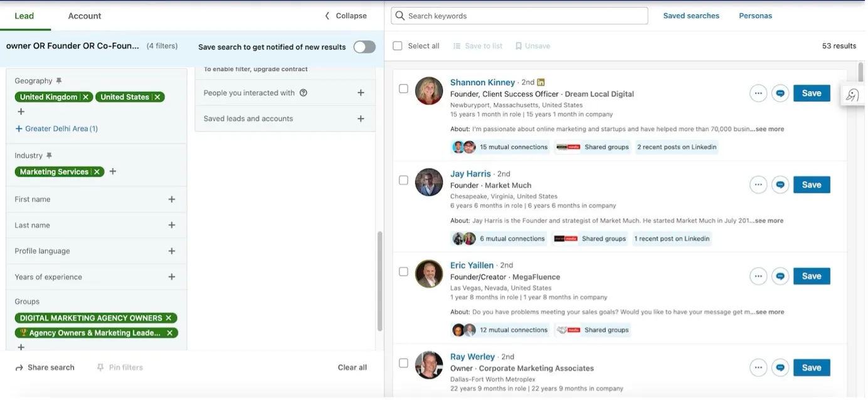Screen dimensions: 868x400
Task: Save Jay Harris as lead
Action: pyautogui.click(x=812, y=185)
